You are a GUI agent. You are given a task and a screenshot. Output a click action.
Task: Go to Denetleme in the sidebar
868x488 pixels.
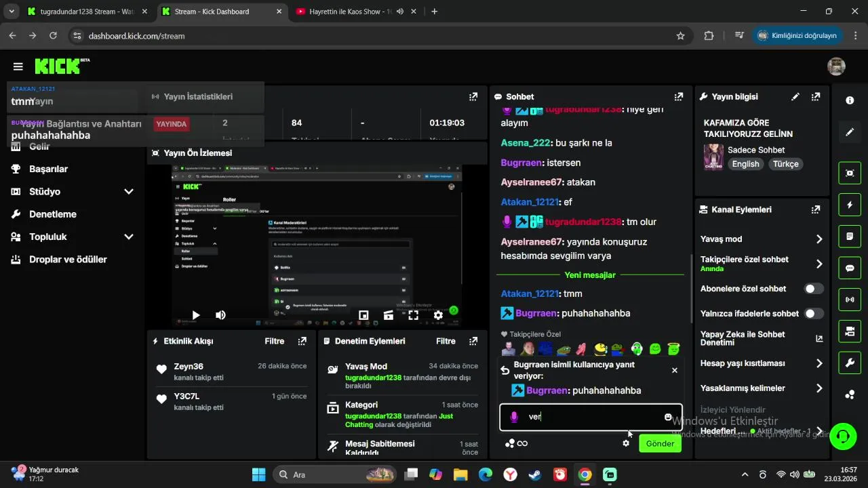52,214
